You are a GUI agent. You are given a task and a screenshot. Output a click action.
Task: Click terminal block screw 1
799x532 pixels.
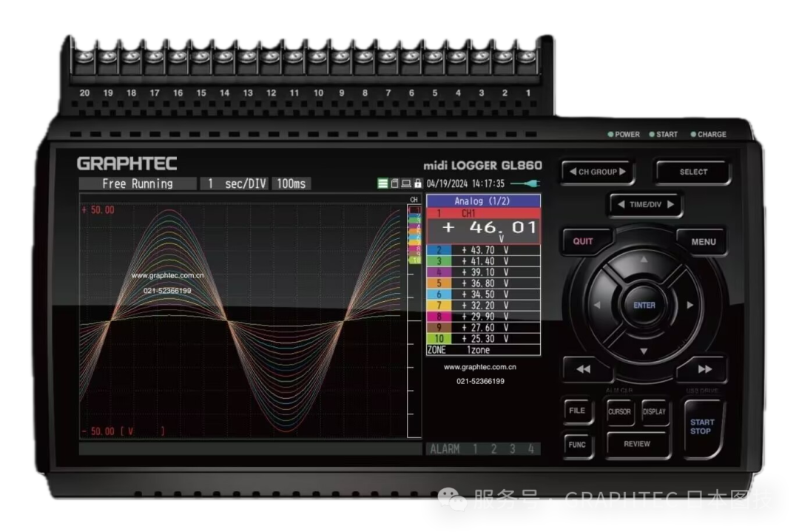[x=528, y=57]
